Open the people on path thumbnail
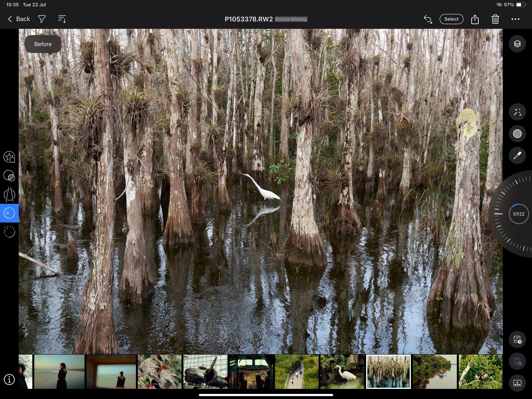 click(297, 372)
